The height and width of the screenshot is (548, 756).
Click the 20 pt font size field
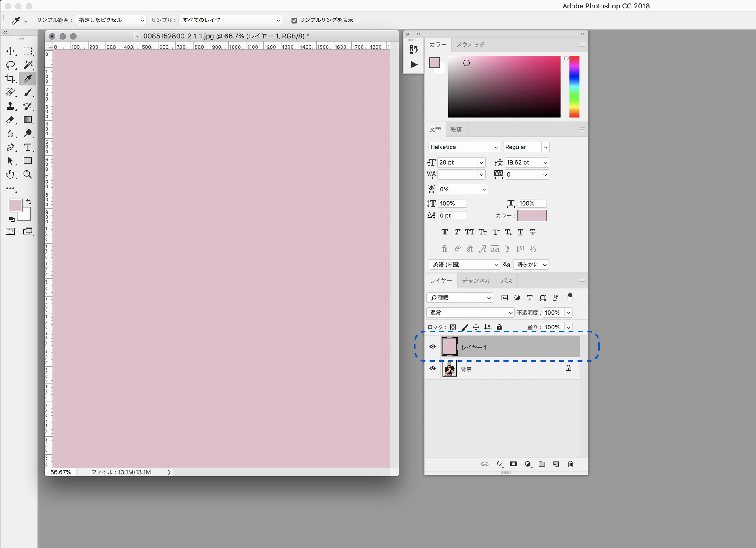pyautogui.click(x=457, y=162)
